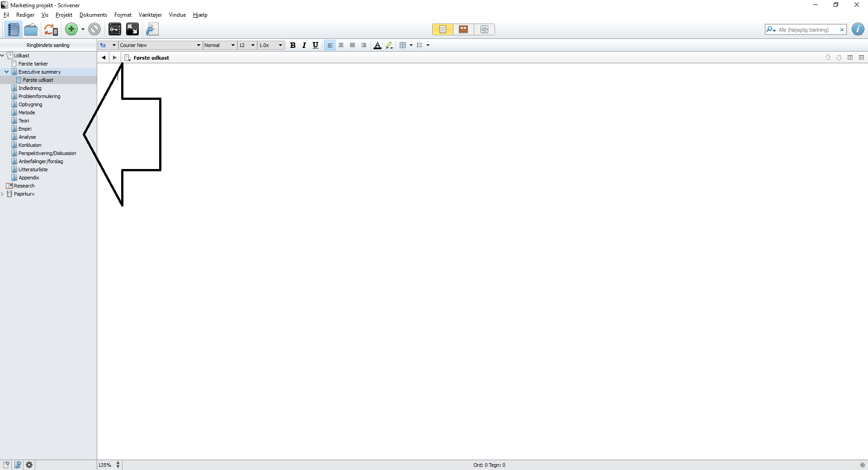Toggle the Binder panel icon
The image size is (868, 470).
(x=13, y=29)
